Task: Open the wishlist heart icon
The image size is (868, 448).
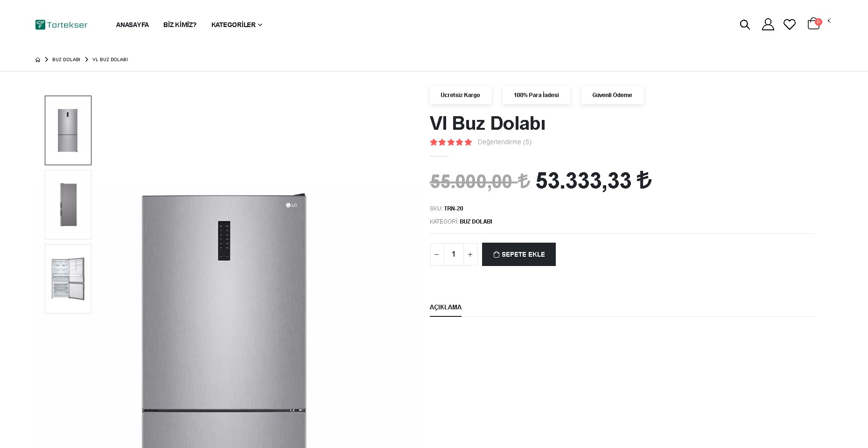Action: click(x=790, y=25)
